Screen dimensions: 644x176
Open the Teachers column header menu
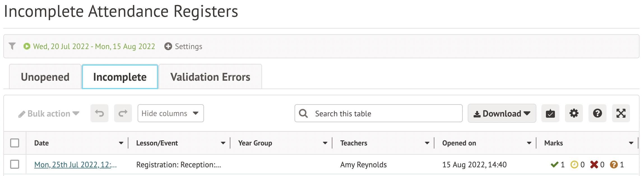(427, 143)
